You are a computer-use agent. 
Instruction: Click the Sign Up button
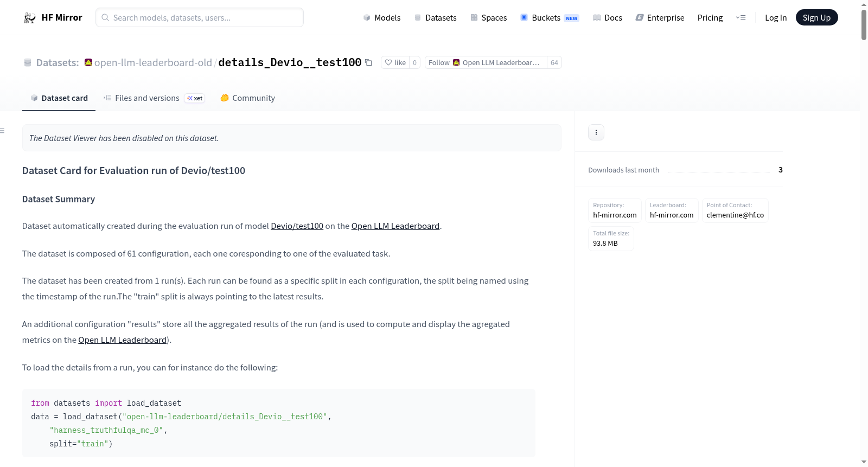point(816,17)
